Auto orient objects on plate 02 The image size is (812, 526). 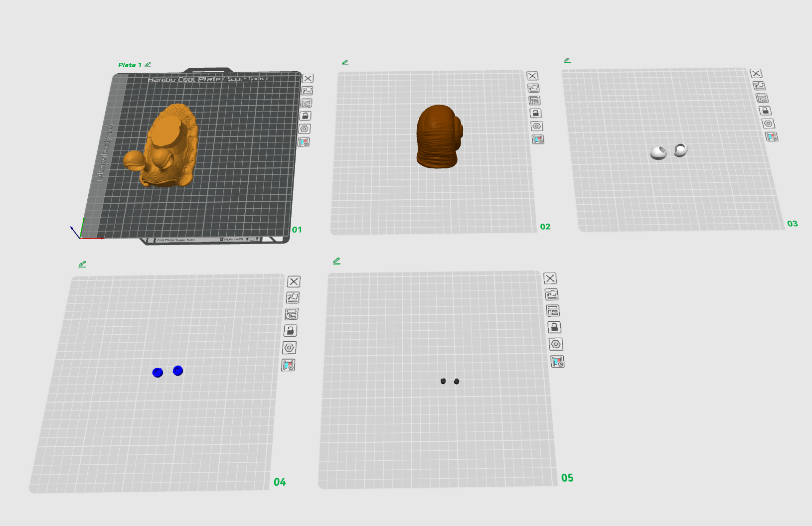click(533, 88)
